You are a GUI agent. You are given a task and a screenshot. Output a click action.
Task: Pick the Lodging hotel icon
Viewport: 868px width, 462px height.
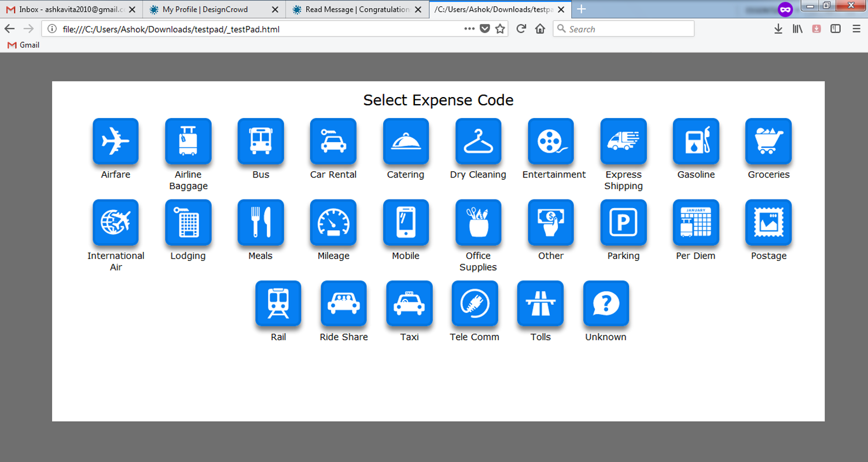click(x=188, y=223)
